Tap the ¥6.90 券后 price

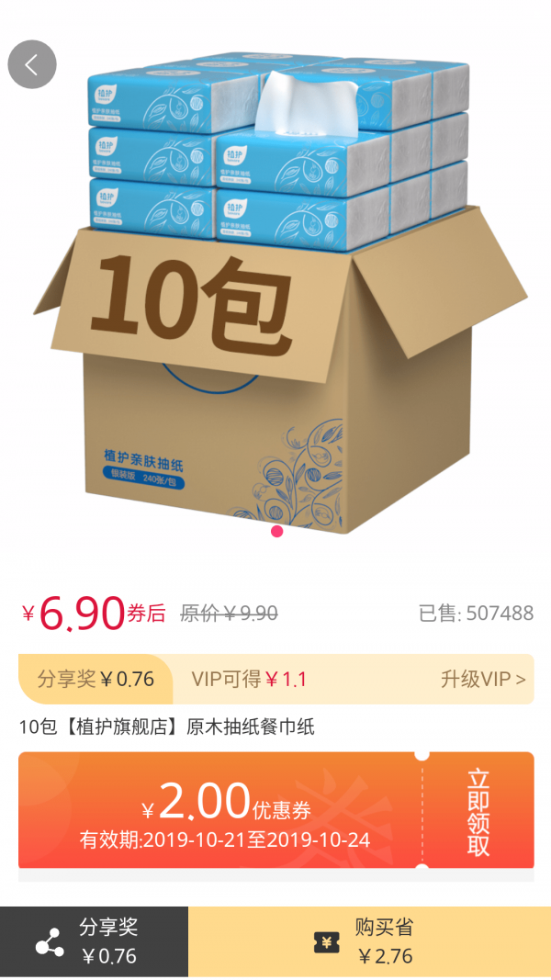[94, 614]
